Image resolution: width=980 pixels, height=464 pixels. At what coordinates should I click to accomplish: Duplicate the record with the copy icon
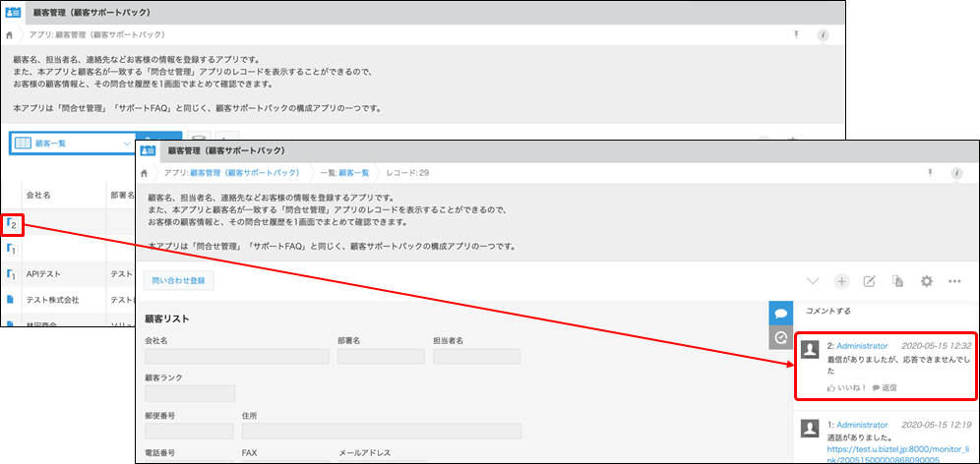[x=898, y=281]
